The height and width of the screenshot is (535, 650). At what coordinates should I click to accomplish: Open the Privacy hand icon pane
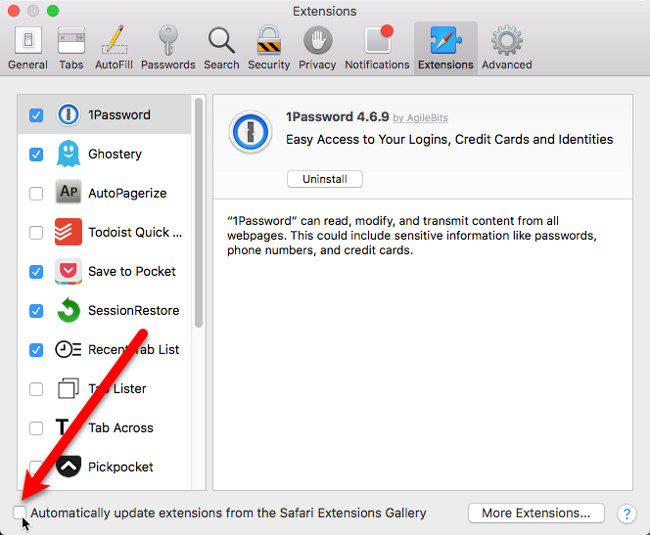pos(317,46)
